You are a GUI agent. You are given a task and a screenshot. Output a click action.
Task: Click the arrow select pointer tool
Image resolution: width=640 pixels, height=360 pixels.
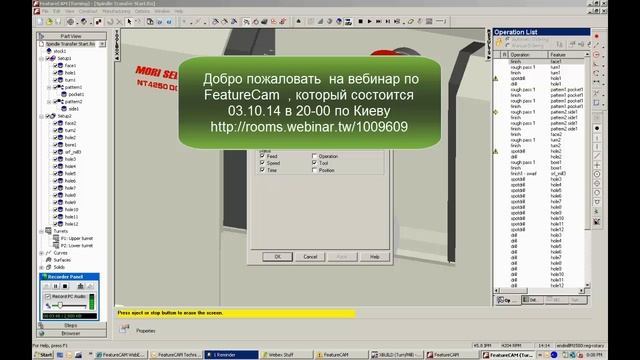click(129, 22)
